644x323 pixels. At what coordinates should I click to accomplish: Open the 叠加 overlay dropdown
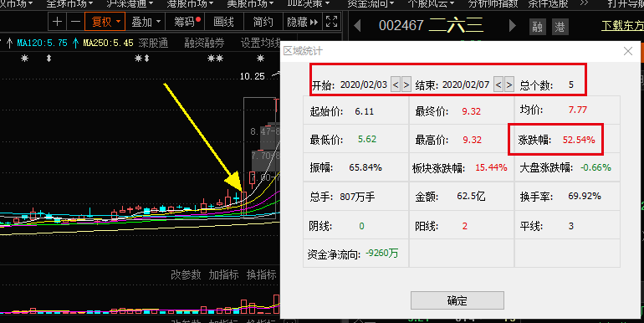(146, 22)
